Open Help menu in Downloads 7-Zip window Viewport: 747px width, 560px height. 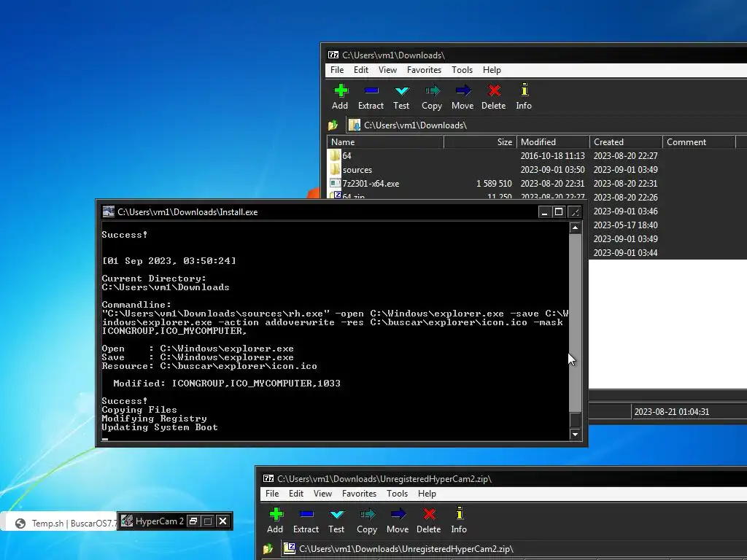pos(492,70)
